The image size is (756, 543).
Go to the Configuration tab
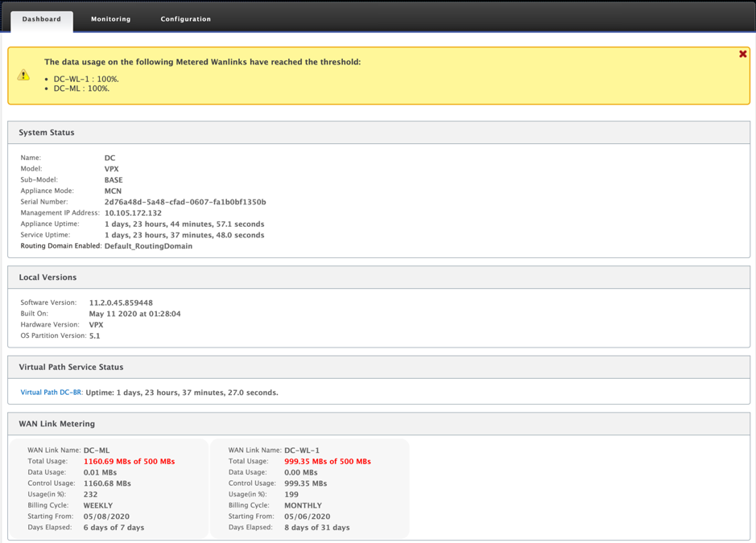pyautogui.click(x=186, y=19)
